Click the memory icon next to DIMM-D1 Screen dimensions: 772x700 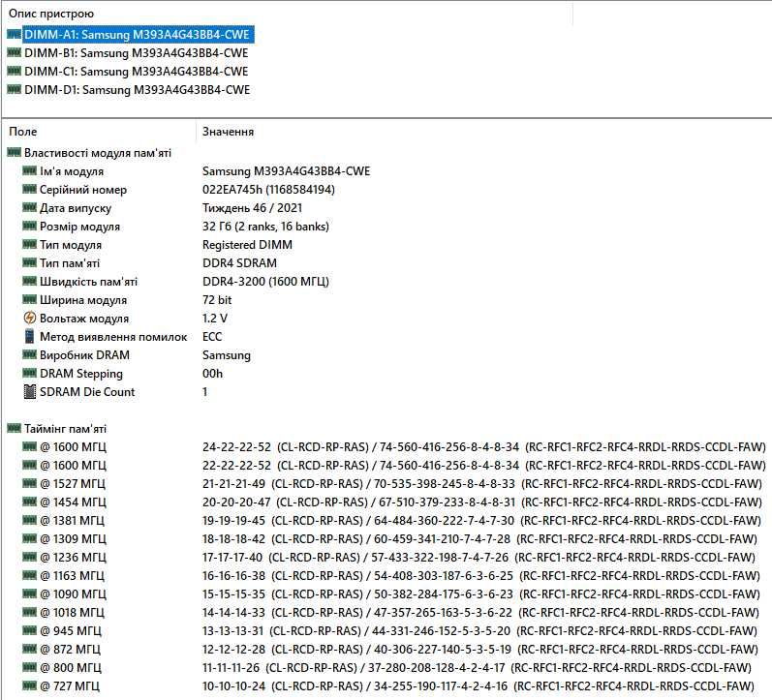point(15,89)
